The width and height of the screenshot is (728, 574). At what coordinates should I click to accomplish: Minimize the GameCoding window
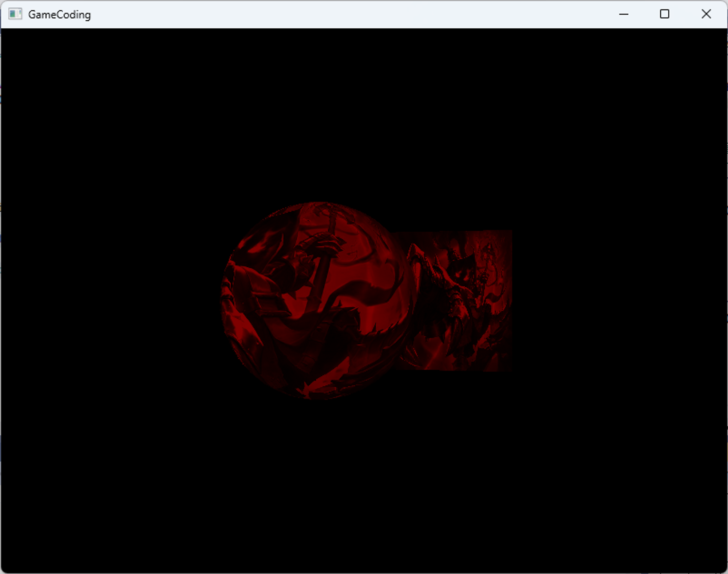tap(624, 14)
